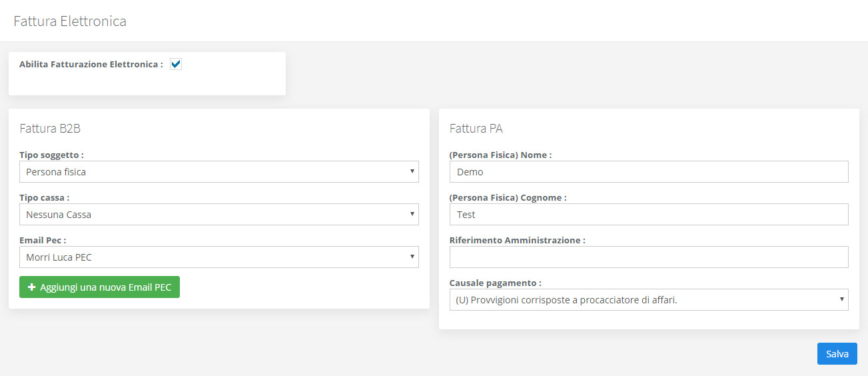Click the Tipo cassa label
Viewport: 868px width, 376px height.
[45, 197]
